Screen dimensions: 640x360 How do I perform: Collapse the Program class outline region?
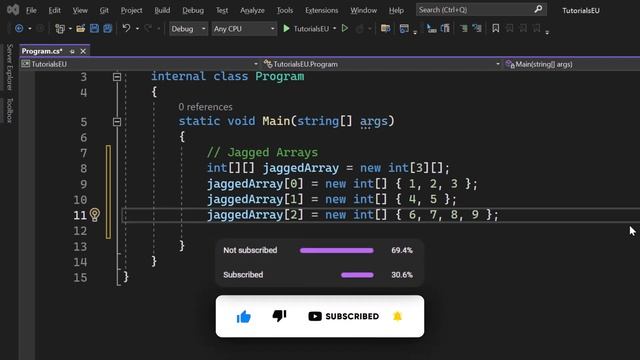(x=117, y=77)
